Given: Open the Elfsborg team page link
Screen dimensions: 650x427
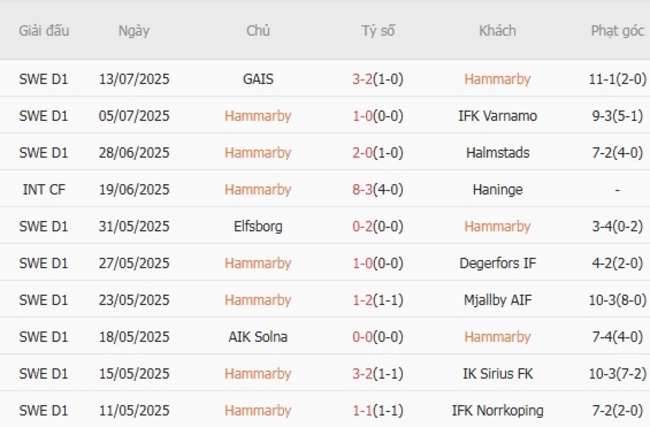Looking at the screenshot, I should (258, 226).
